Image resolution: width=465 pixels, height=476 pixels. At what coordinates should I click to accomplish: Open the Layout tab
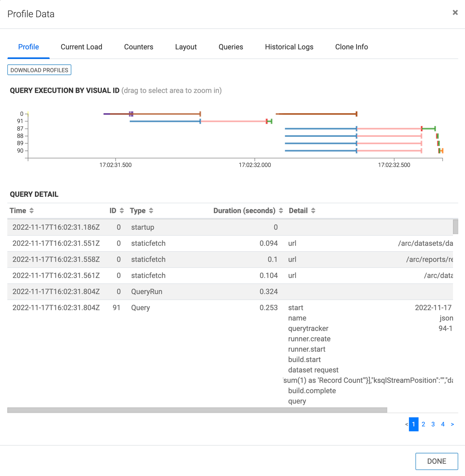pos(186,47)
